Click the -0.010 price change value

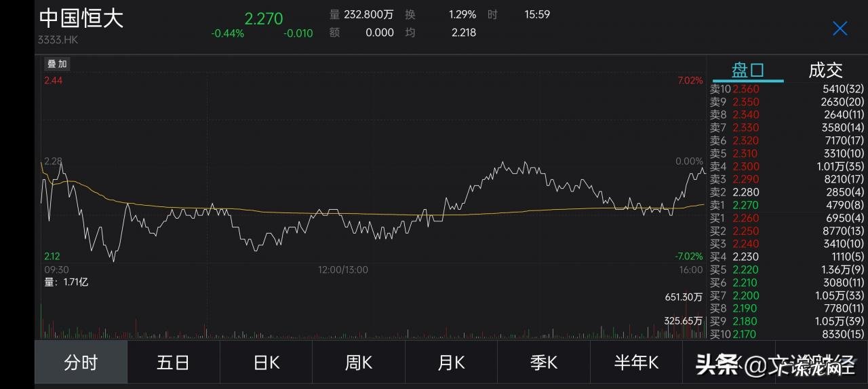click(x=298, y=33)
